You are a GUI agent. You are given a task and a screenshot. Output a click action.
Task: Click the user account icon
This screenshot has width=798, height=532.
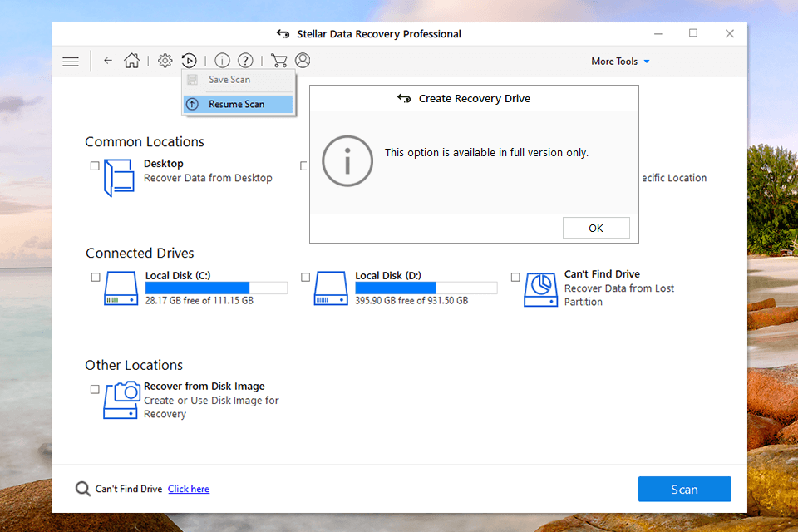pyautogui.click(x=303, y=61)
